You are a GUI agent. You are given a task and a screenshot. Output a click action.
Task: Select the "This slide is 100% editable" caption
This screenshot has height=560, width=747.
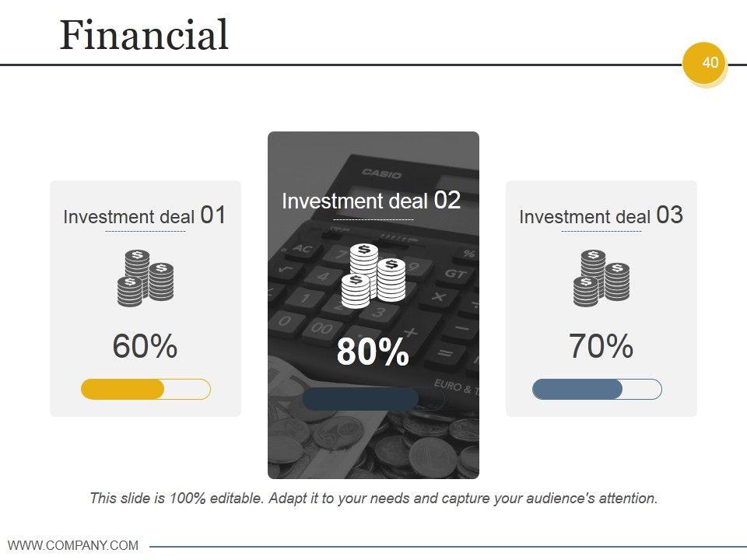[x=373, y=498]
